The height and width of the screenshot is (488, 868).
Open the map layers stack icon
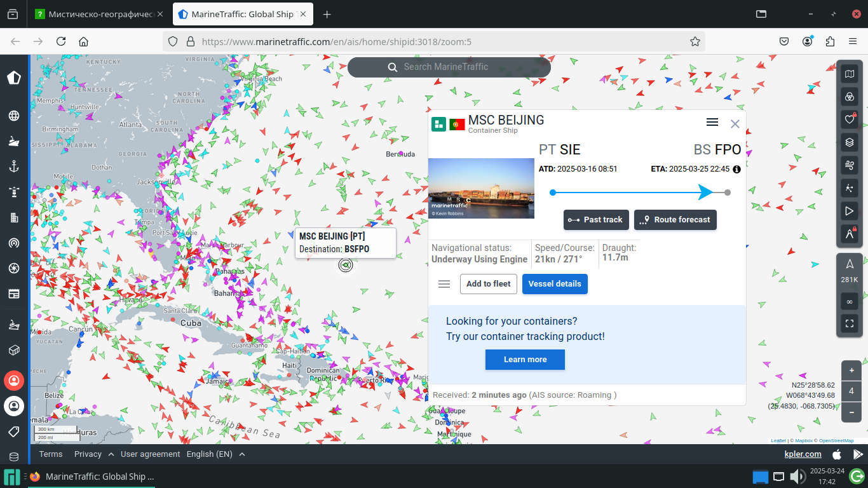pyautogui.click(x=850, y=142)
